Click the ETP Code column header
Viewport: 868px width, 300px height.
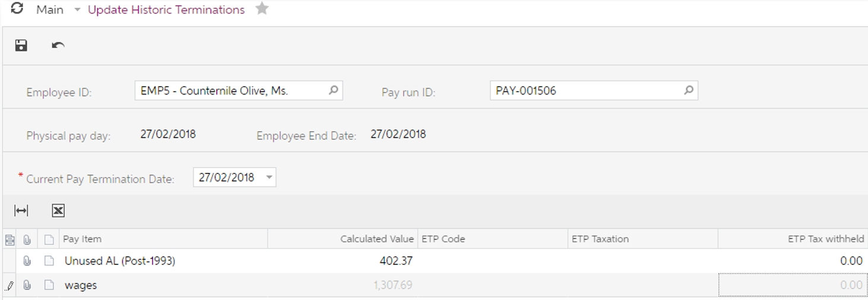443,239
